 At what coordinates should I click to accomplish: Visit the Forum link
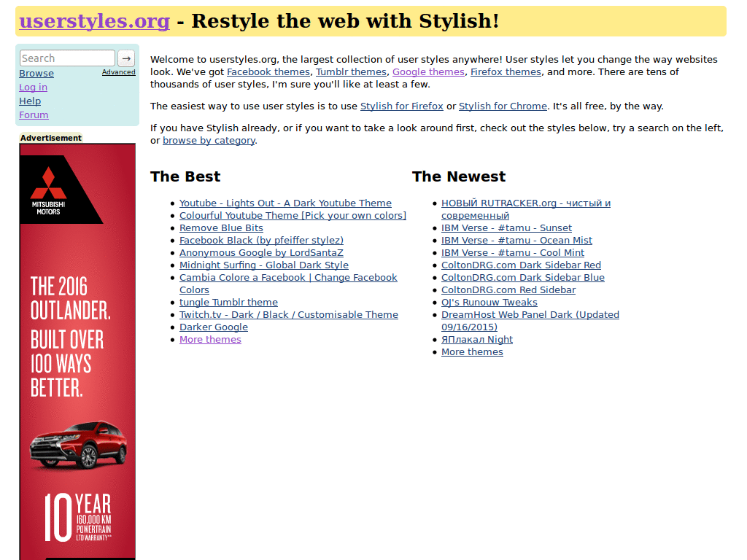click(x=34, y=114)
